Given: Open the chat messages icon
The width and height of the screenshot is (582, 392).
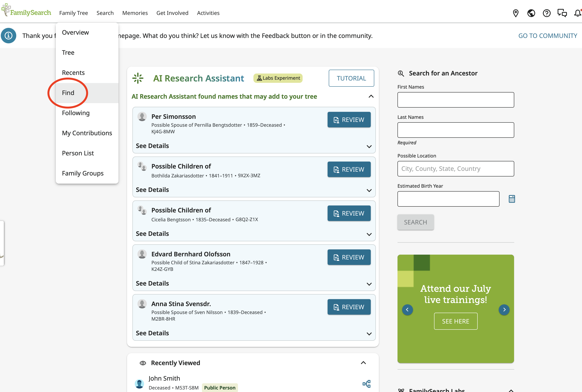Looking at the screenshot, I should [x=562, y=13].
